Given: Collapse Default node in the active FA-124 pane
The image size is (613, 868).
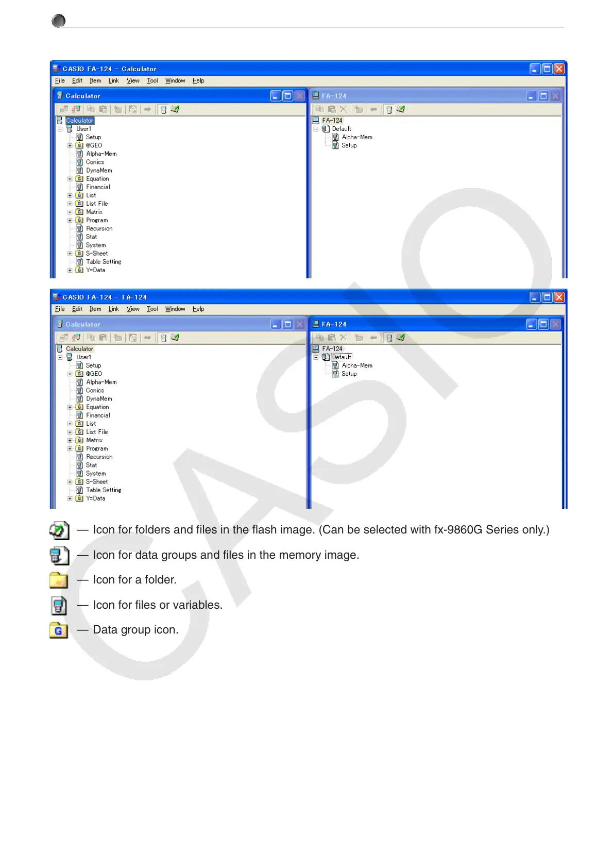Looking at the screenshot, I should [x=316, y=357].
